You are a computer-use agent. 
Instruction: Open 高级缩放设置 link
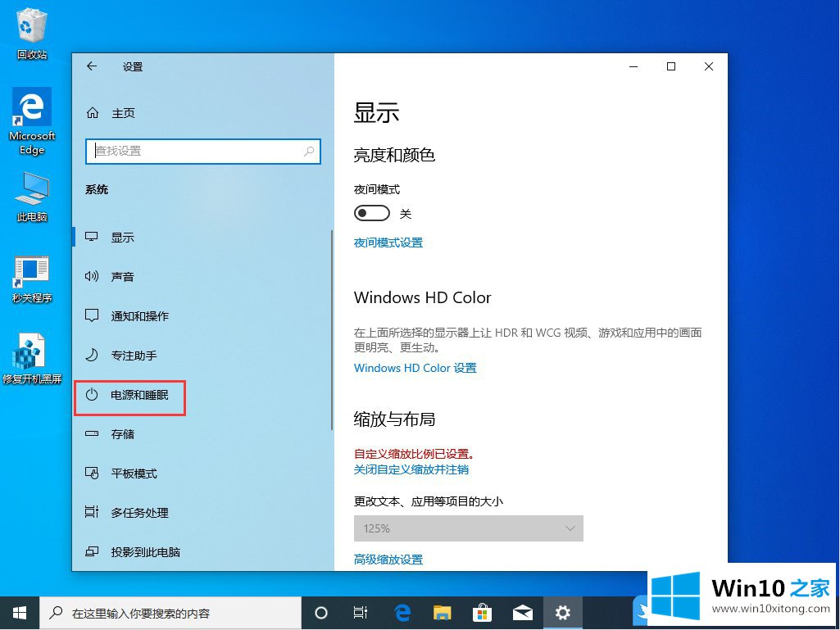click(388, 560)
